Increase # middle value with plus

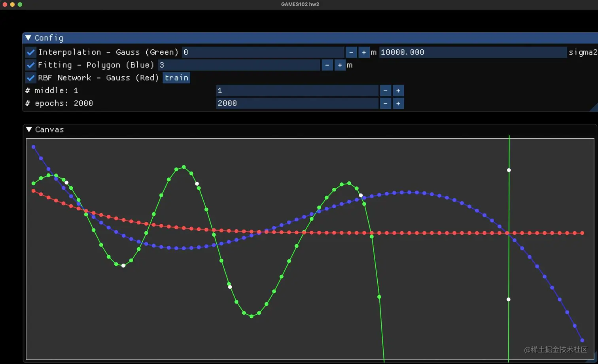(x=398, y=91)
